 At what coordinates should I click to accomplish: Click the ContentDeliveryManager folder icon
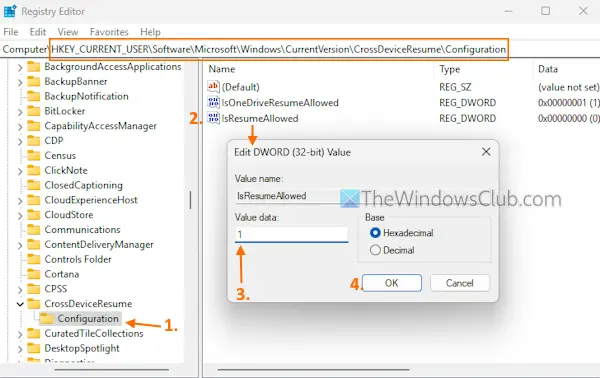tap(34, 244)
